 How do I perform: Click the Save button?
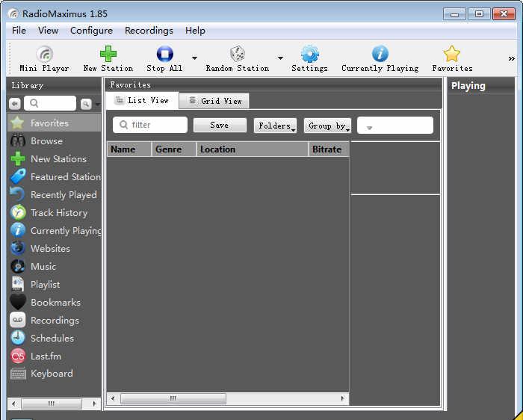click(220, 125)
